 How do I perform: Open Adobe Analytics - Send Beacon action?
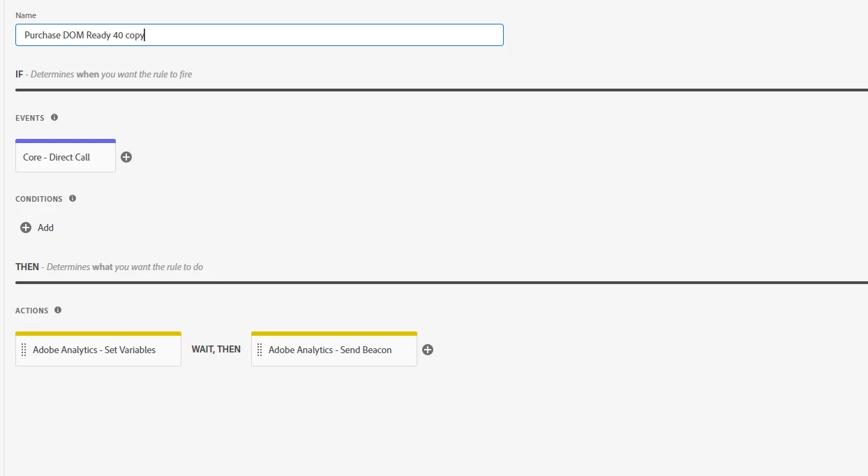pos(334,349)
